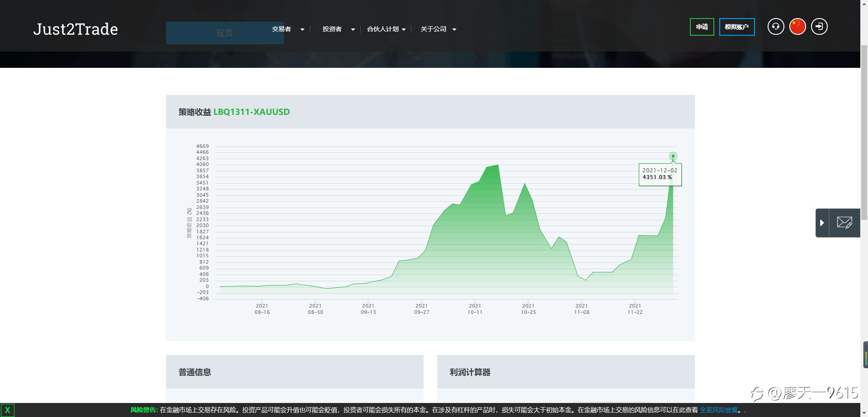Open the China flag language selector
Screen dimensions: 868x417
[797, 27]
